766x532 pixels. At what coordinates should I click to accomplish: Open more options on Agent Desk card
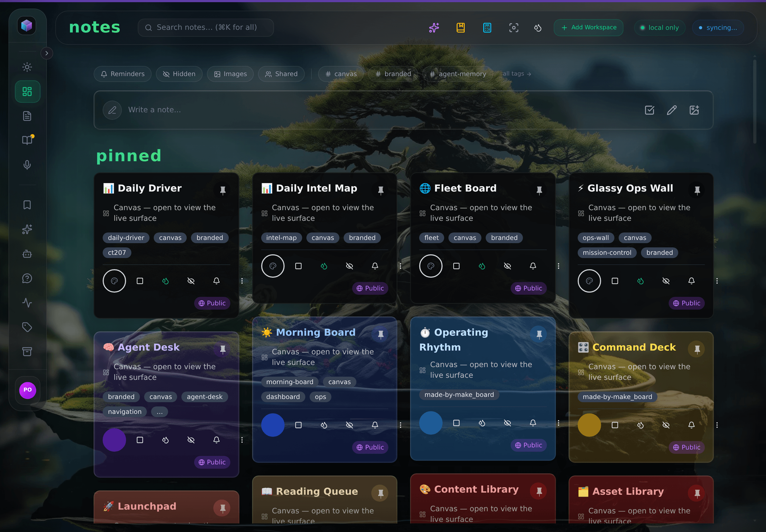pyautogui.click(x=242, y=440)
